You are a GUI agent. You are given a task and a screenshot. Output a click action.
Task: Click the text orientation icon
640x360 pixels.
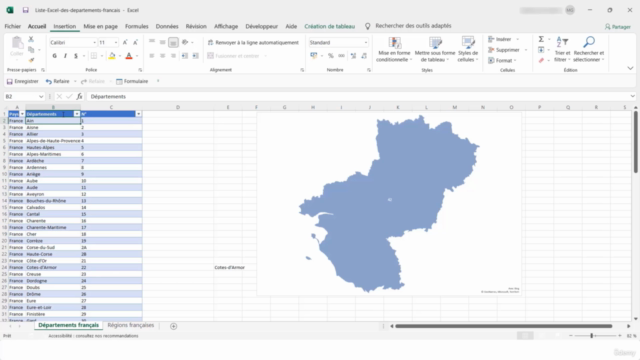tap(185, 42)
